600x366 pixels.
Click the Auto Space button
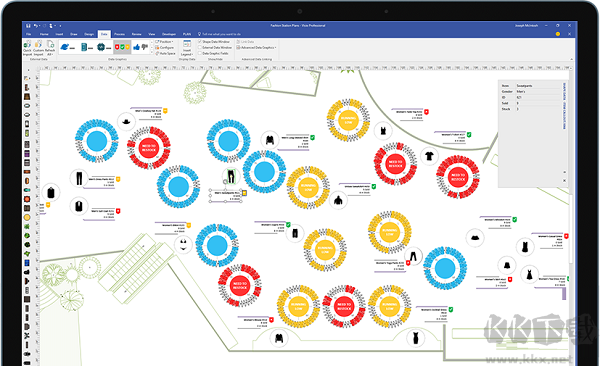tap(166, 54)
